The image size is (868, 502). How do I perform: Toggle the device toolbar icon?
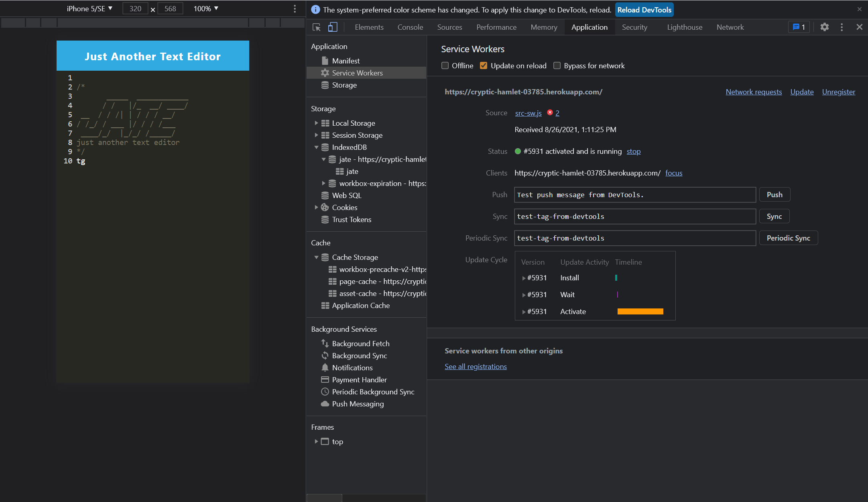332,27
